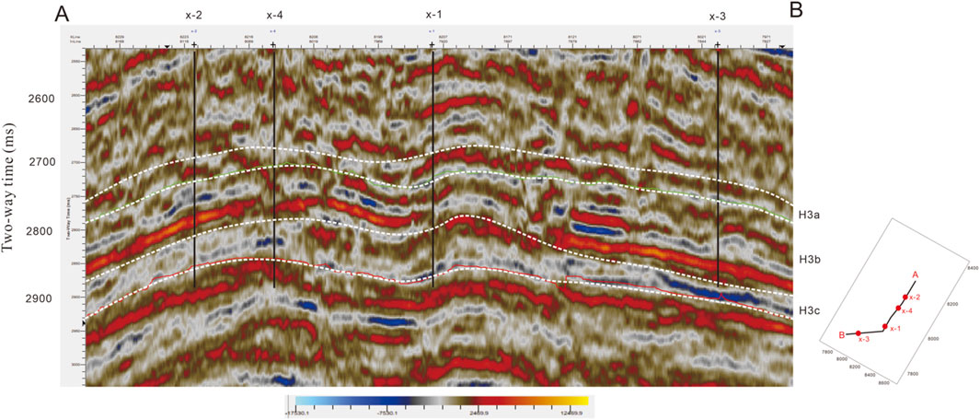This screenshot has width=980, height=420.
Task: Click the x-4 well label above the section
Action: (275, 15)
